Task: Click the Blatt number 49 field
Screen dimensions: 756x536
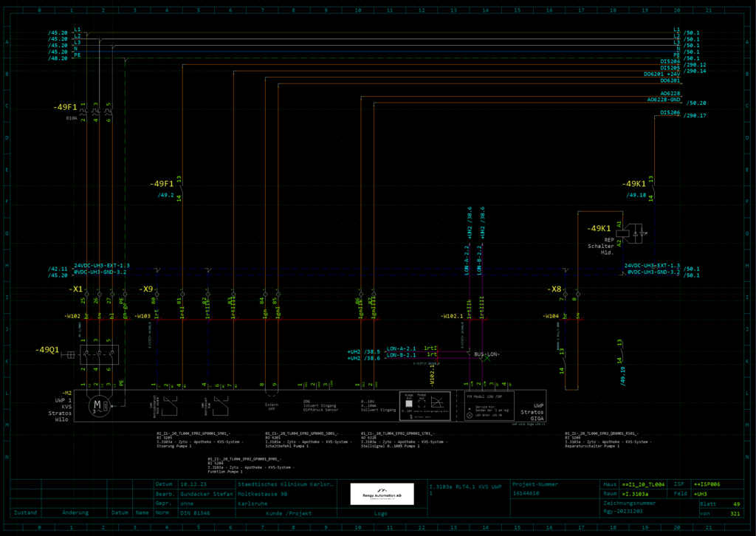Action: coord(735,503)
